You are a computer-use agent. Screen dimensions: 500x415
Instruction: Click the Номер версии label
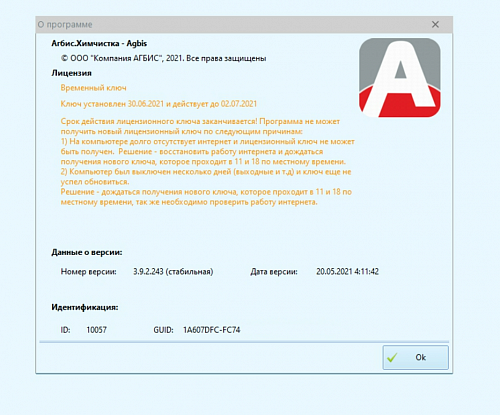tap(88, 272)
